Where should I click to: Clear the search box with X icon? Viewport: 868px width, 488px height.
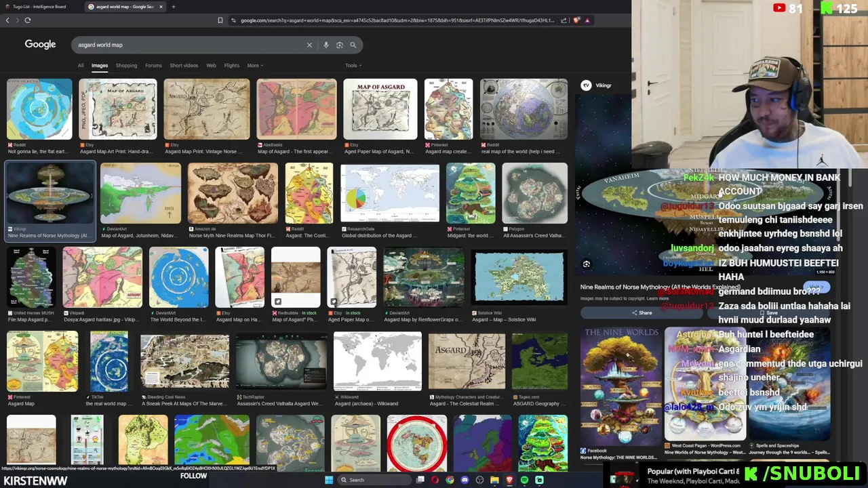[x=309, y=45]
